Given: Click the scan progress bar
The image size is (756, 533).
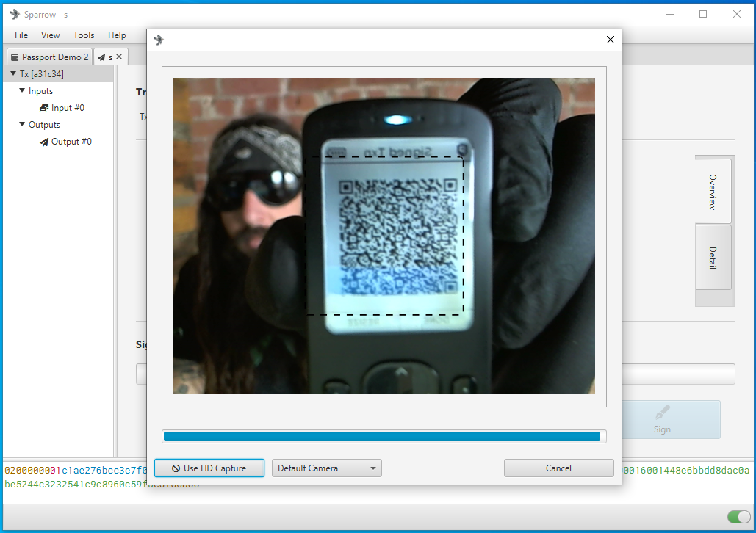Looking at the screenshot, I should tap(384, 437).
